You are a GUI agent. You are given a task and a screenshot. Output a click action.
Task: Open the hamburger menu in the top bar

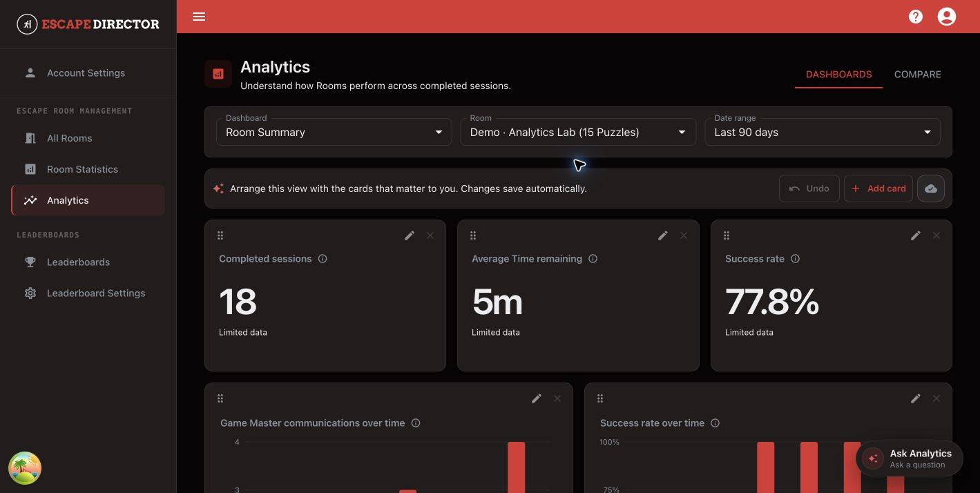click(x=199, y=17)
